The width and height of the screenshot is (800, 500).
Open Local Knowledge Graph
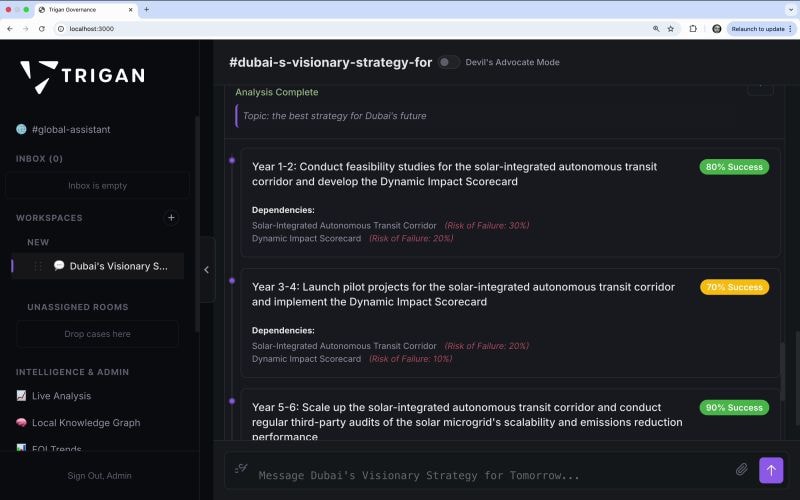tap(86, 423)
